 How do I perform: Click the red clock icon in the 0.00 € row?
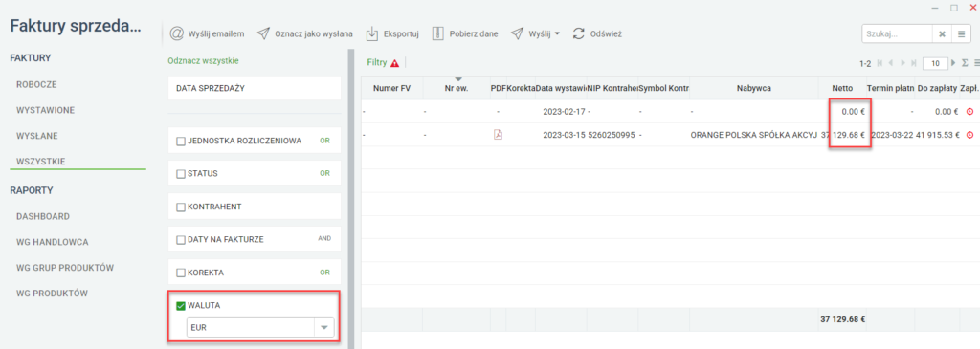970,112
